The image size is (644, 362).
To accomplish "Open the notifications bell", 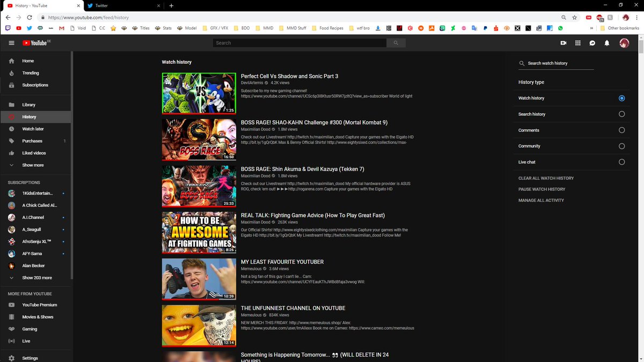I will (607, 43).
